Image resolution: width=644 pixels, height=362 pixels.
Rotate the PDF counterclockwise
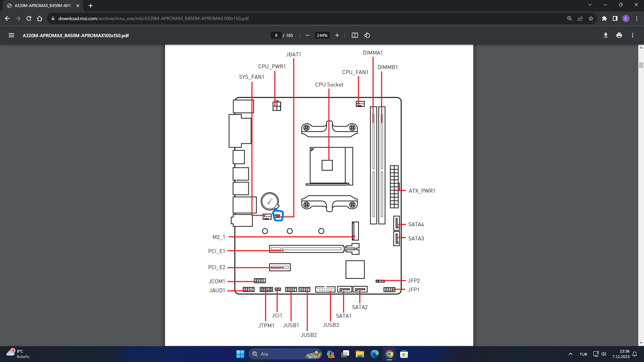tap(367, 35)
